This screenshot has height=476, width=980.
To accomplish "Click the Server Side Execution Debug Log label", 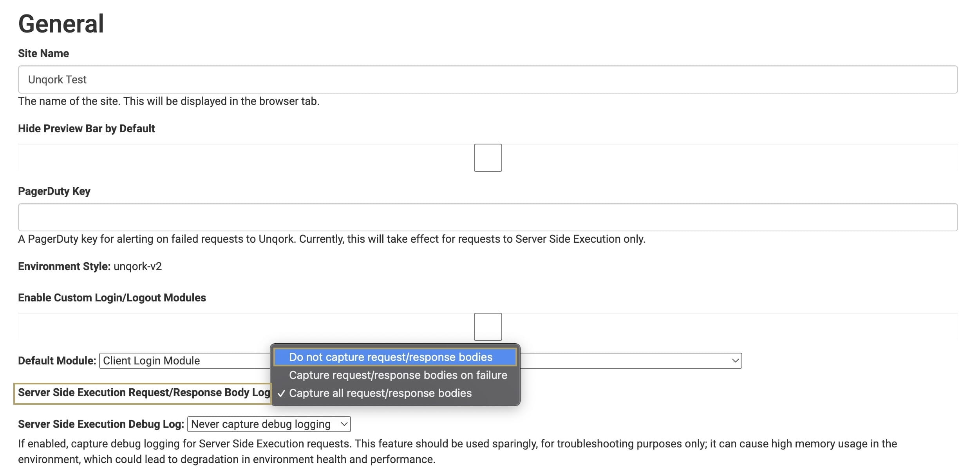I will click(101, 424).
